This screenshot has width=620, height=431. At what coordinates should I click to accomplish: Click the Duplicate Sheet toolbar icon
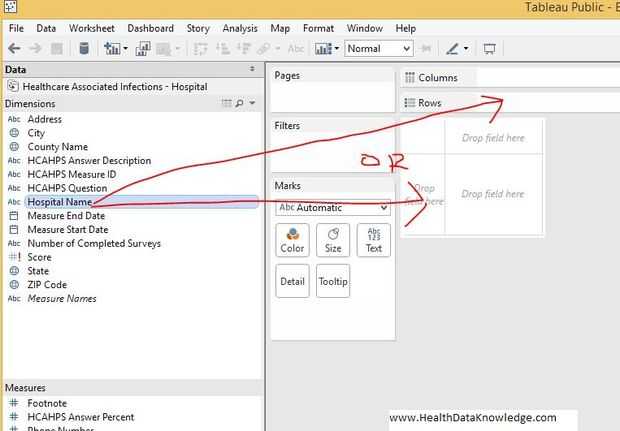(143, 49)
